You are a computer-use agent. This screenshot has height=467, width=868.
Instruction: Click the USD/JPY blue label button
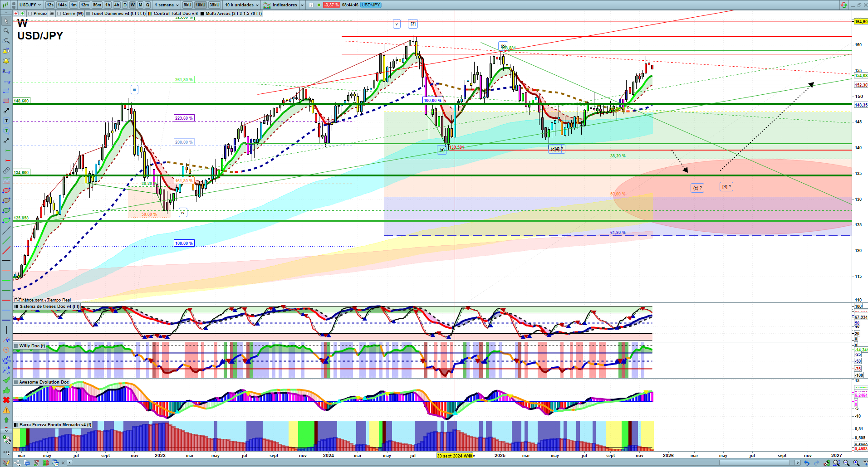[x=371, y=5]
